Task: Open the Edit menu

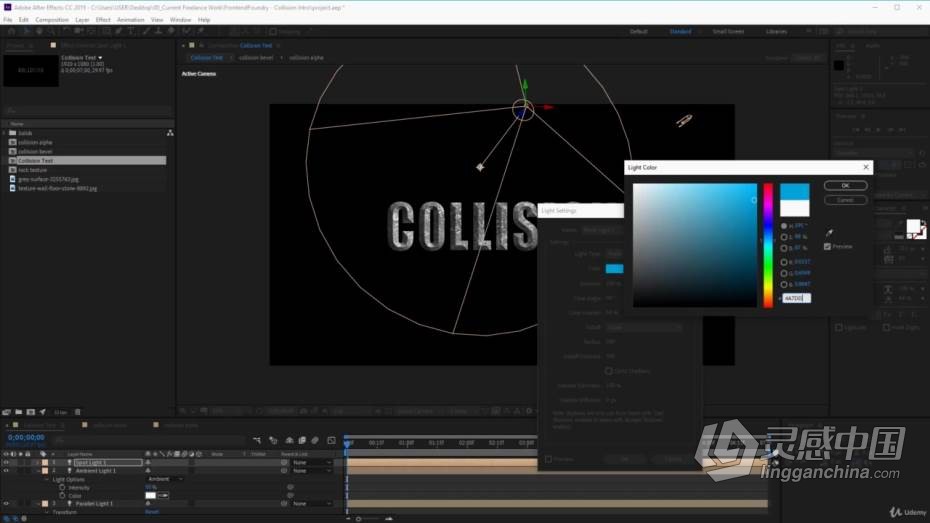Action: coord(24,20)
